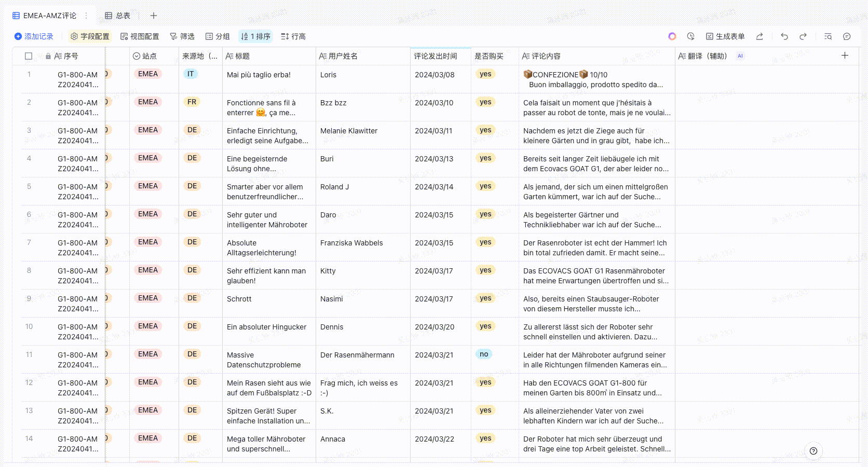
Task: Open the 筛选 filter options
Action: [x=182, y=36]
